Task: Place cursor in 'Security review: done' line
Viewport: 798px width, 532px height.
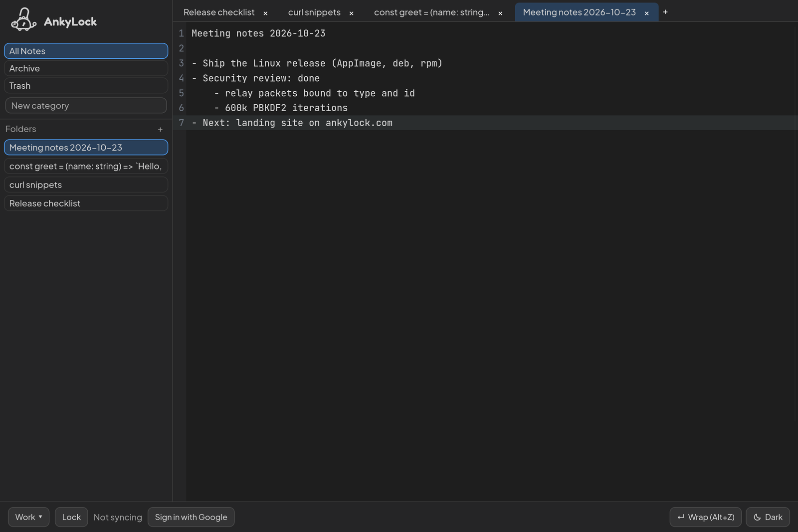Action: pyautogui.click(x=255, y=78)
